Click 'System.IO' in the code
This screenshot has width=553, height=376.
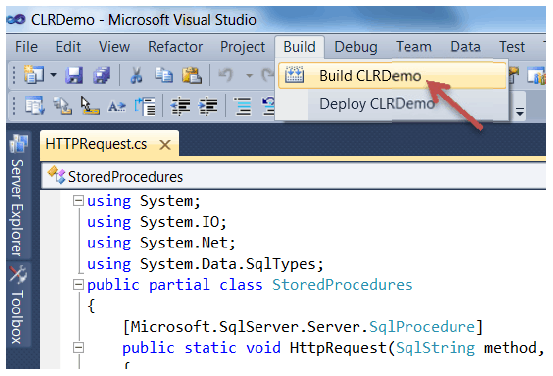pyautogui.click(x=180, y=222)
